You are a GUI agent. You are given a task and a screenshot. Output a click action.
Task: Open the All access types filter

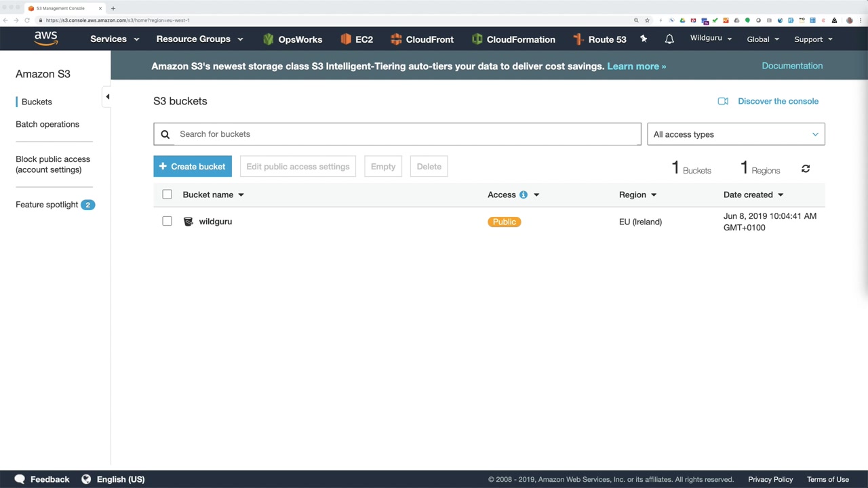pyautogui.click(x=736, y=134)
